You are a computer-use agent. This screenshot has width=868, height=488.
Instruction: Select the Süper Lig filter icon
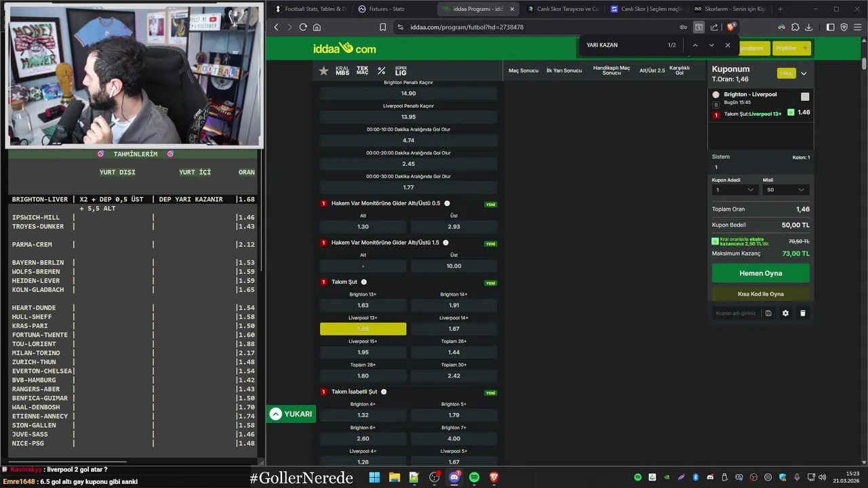coord(401,70)
